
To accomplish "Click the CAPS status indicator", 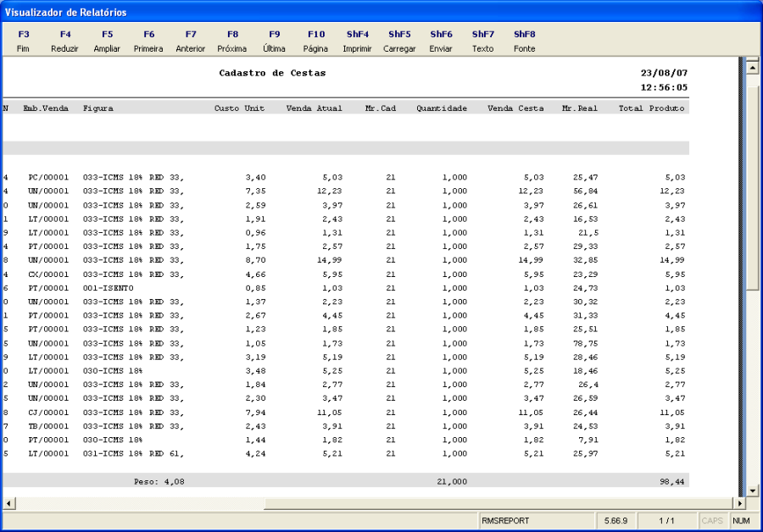I will coord(712,521).
